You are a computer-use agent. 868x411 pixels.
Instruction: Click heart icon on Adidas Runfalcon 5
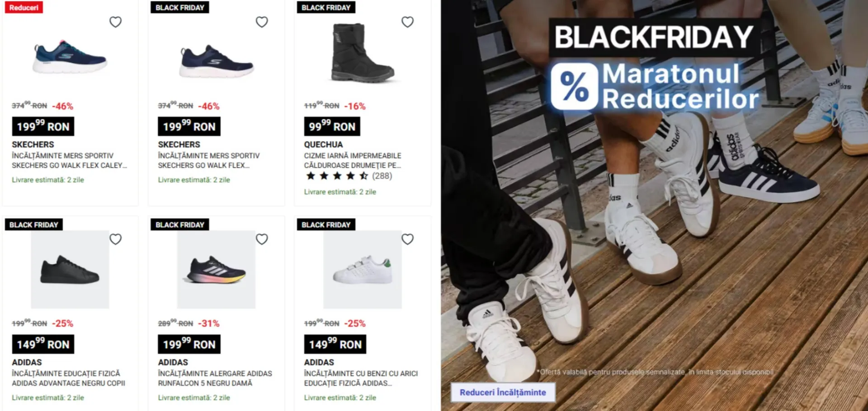coord(262,239)
